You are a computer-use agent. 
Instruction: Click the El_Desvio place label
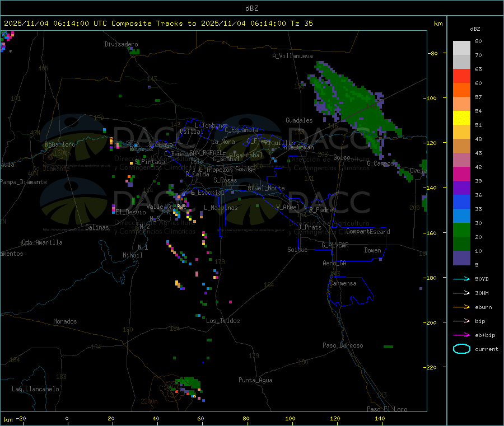[131, 212]
